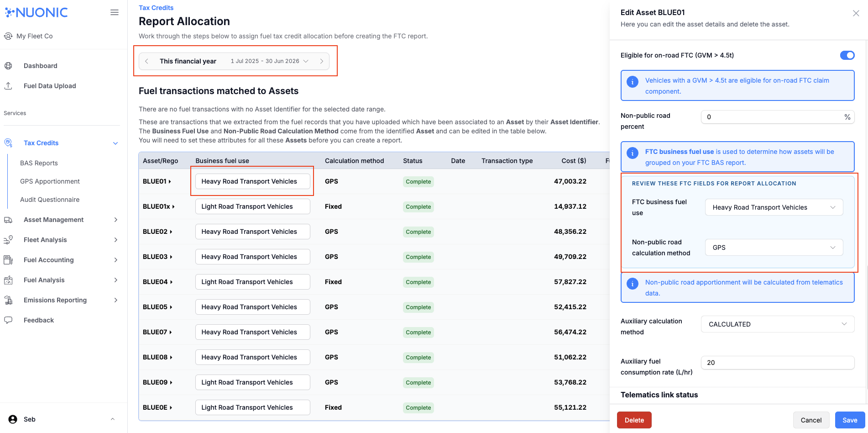
Task: Open Non-public road calculation method dropdown
Action: (x=774, y=248)
